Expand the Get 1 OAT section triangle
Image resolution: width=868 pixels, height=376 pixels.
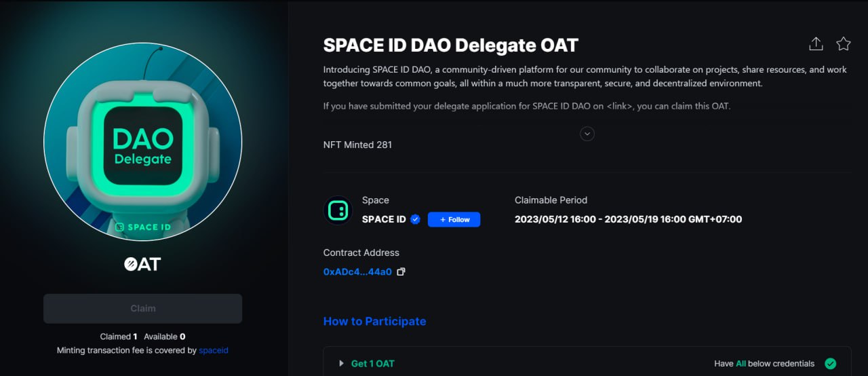point(341,364)
